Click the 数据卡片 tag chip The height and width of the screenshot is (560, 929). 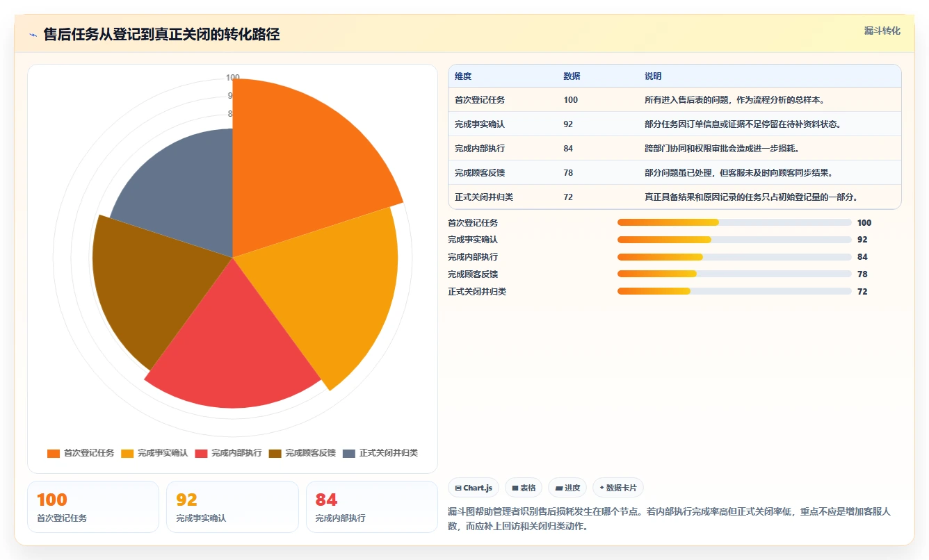(618, 488)
